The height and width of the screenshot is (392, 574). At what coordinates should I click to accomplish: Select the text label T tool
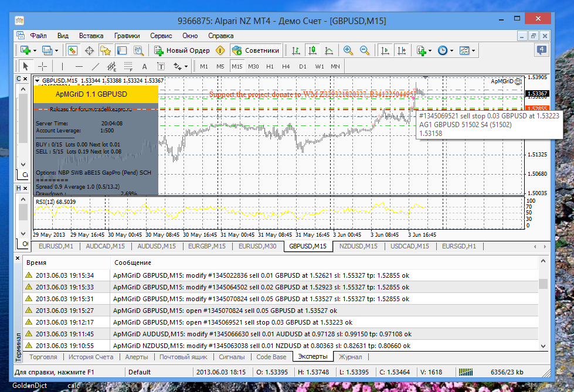tap(161, 66)
